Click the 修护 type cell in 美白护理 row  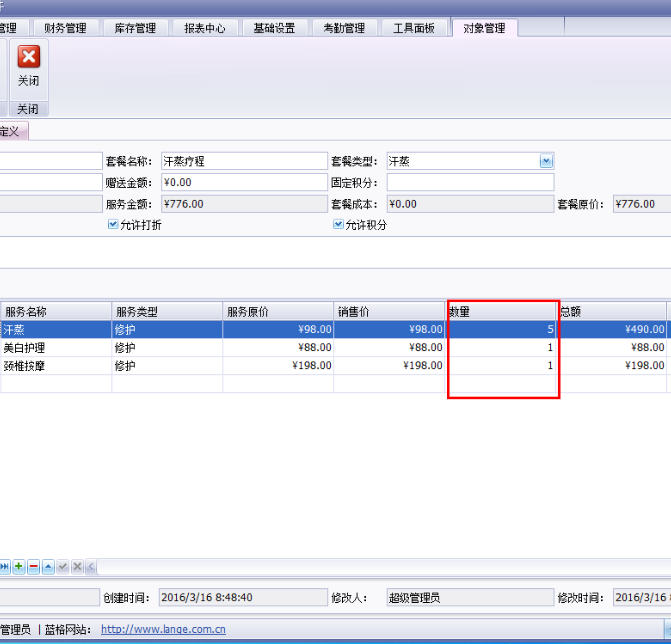(x=167, y=347)
